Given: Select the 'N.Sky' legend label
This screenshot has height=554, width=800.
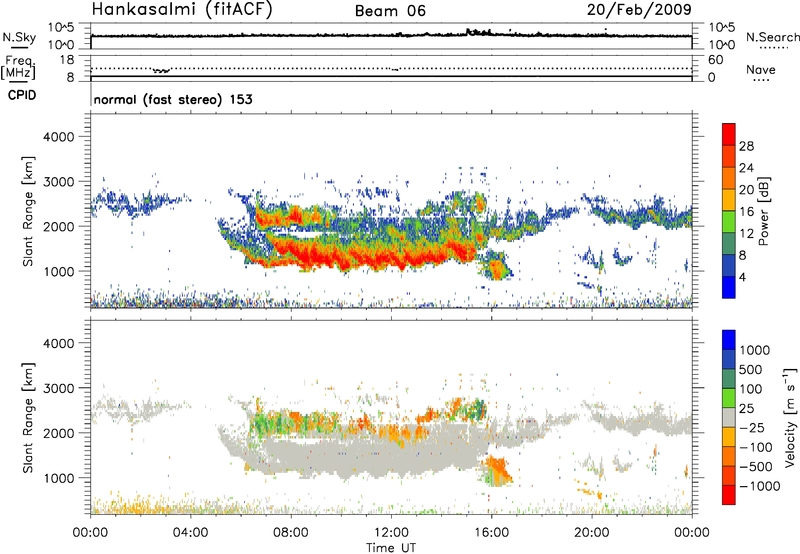Looking at the screenshot, I should coord(19,37).
